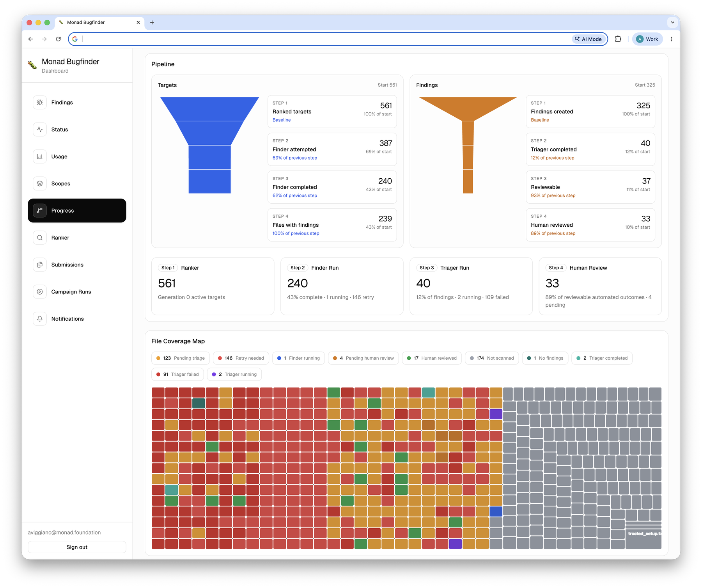Image resolution: width=702 pixels, height=588 pixels.
Task: Click the aviggiano@monad.foundation account text
Action: pos(64,533)
